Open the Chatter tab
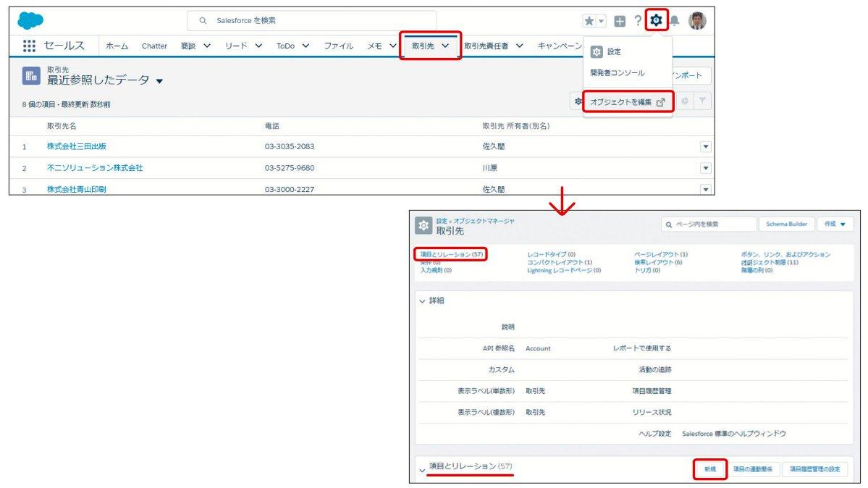The height and width of the screenshot is (488, 868). [154, 46]
